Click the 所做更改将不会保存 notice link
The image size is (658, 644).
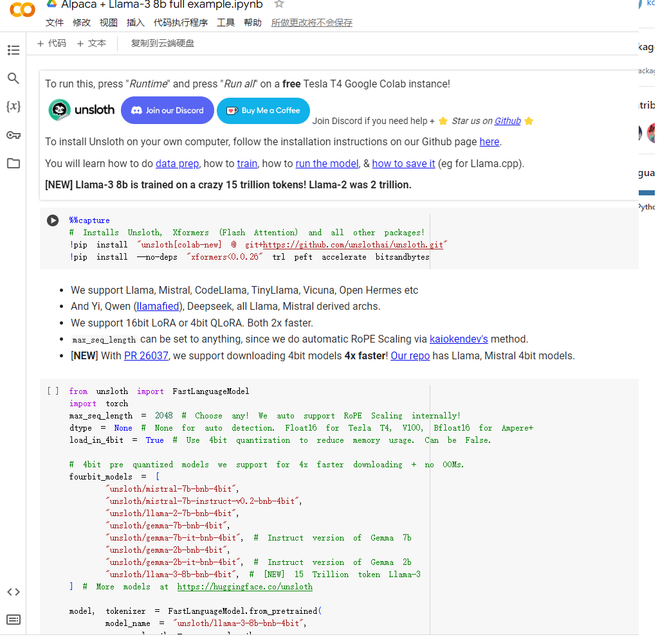click(x=312, y=22)
